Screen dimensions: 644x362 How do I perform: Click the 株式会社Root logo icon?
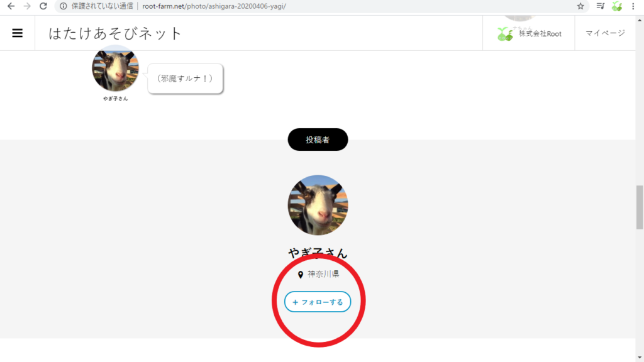point(505,34)
